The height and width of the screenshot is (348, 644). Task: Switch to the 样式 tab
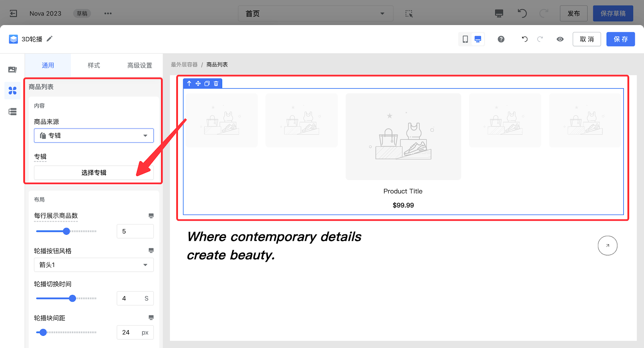point(94,65)
